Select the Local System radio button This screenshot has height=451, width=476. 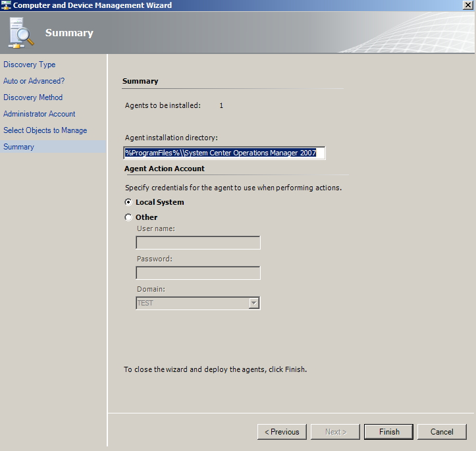[x=128, y=202]
